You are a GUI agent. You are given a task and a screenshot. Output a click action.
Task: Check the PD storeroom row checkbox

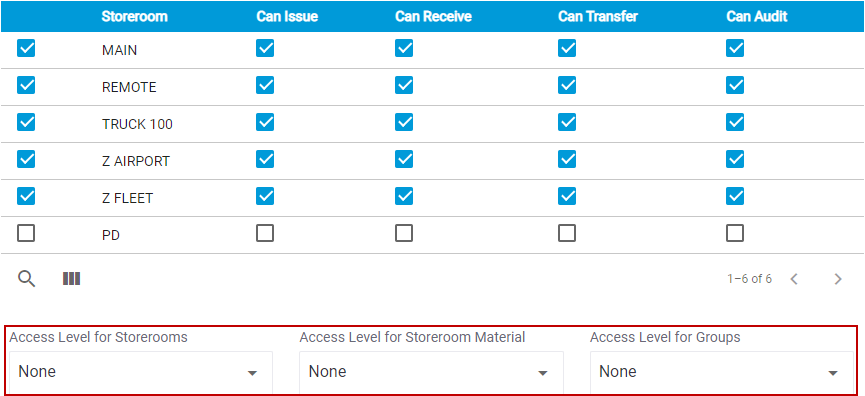click(26, 234)
